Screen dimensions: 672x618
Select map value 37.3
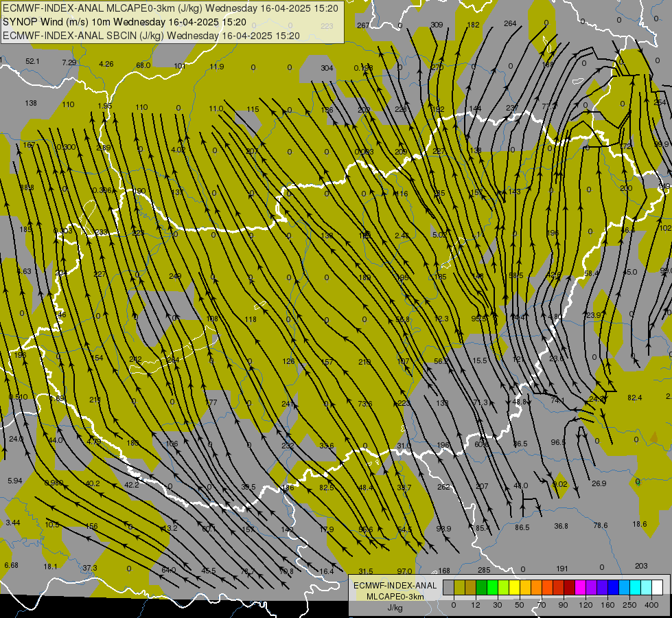(x=89, y=568)
